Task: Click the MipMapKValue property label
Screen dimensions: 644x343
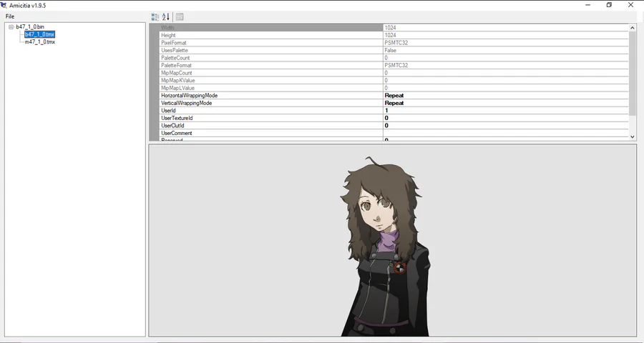Action: [x=178, y=81]
